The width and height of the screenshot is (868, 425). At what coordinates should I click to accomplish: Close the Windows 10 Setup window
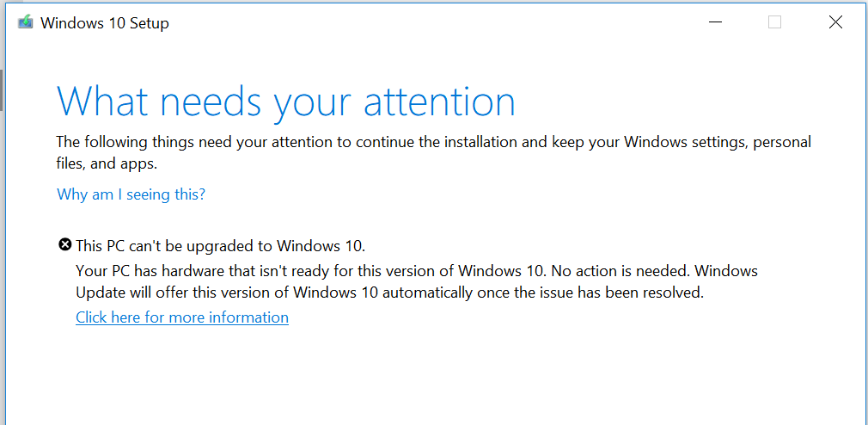pos(835,22)
